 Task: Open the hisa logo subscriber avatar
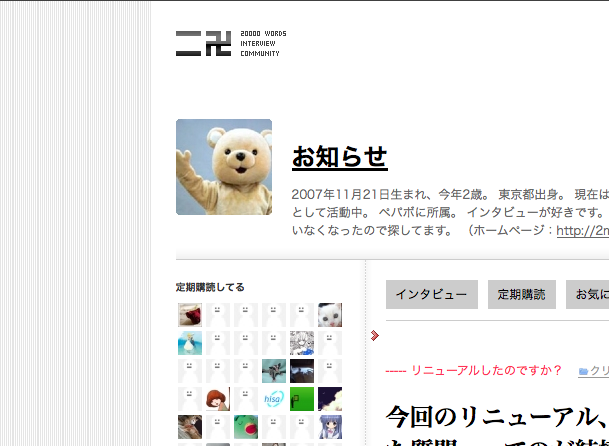(x=274, y=399)
